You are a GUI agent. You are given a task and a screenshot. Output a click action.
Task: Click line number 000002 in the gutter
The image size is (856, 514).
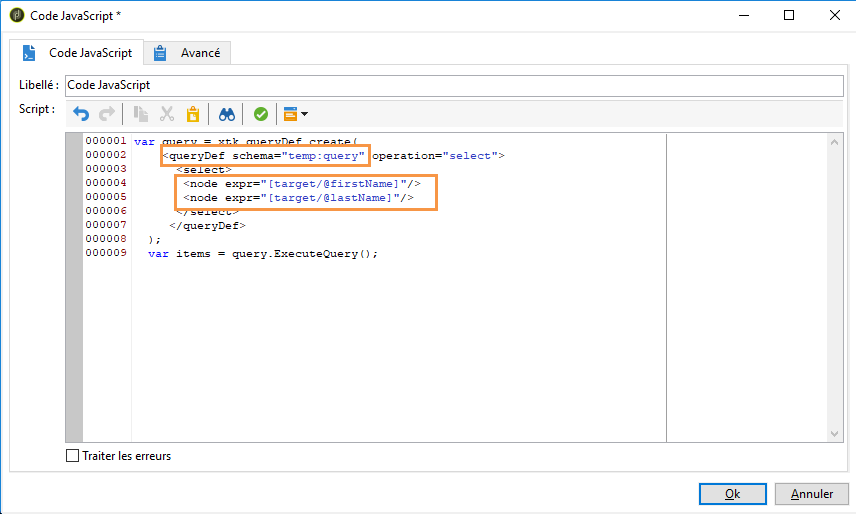106,155
